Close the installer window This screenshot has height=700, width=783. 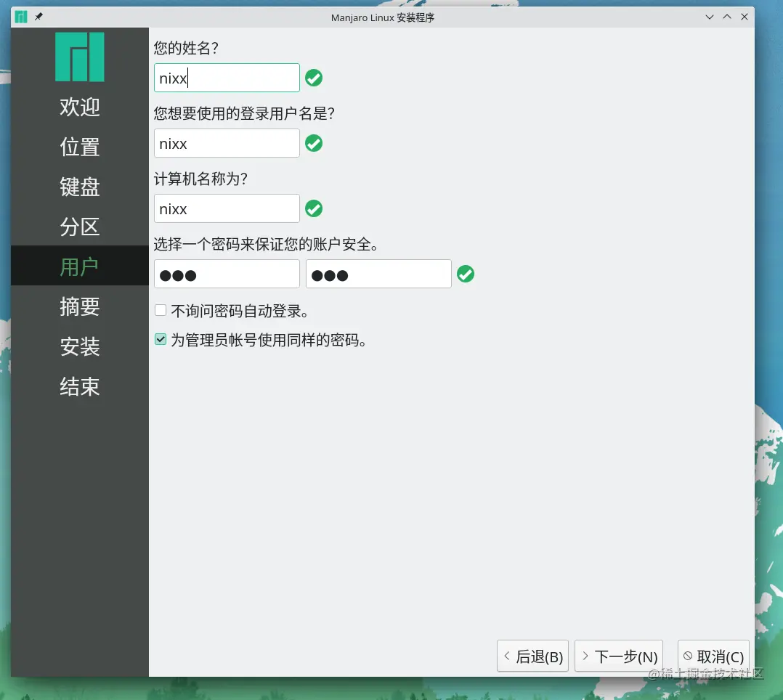tap(745, 17)
